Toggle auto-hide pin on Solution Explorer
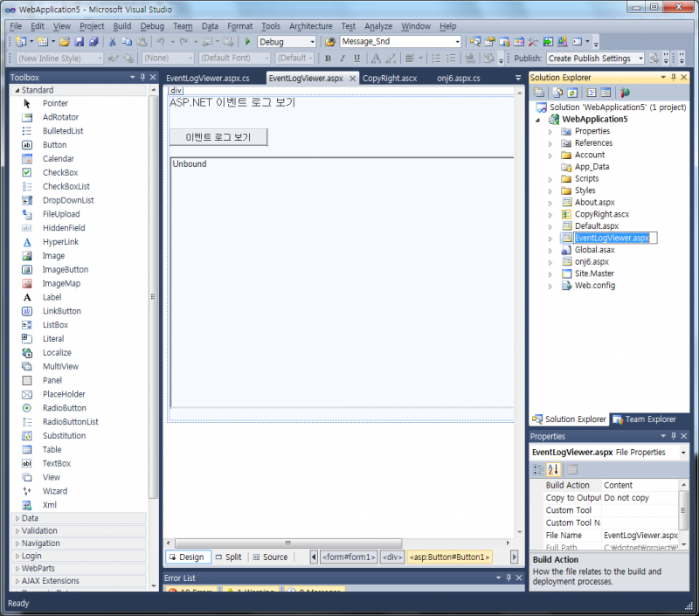 pos(674,77)
